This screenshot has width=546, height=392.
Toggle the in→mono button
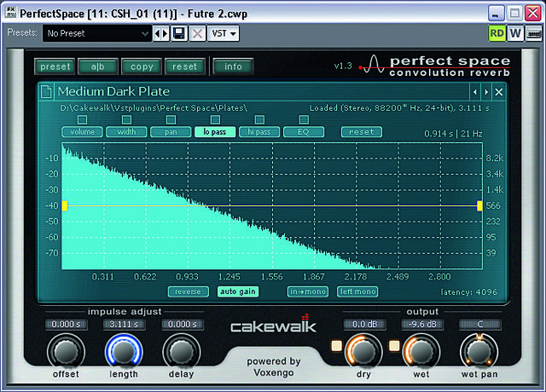coord(308,291)
